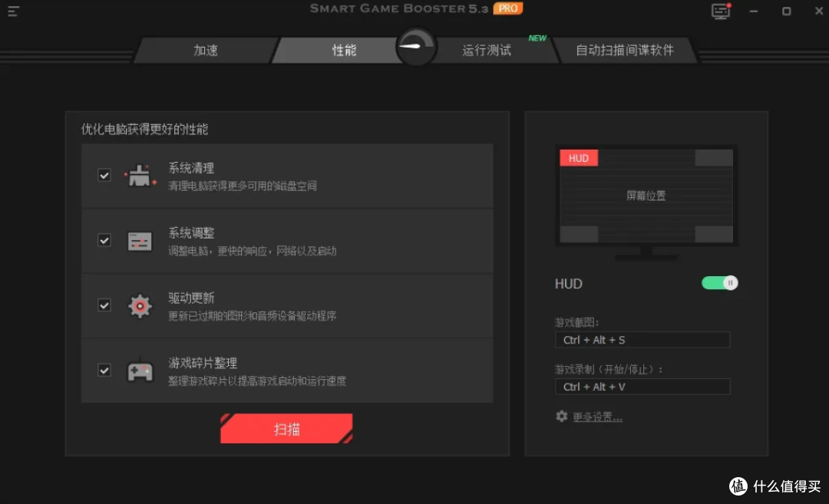This screenshot has width=829, height=504.
Task: Start scan with the red 扫描 button
Action: coord(286,429)
